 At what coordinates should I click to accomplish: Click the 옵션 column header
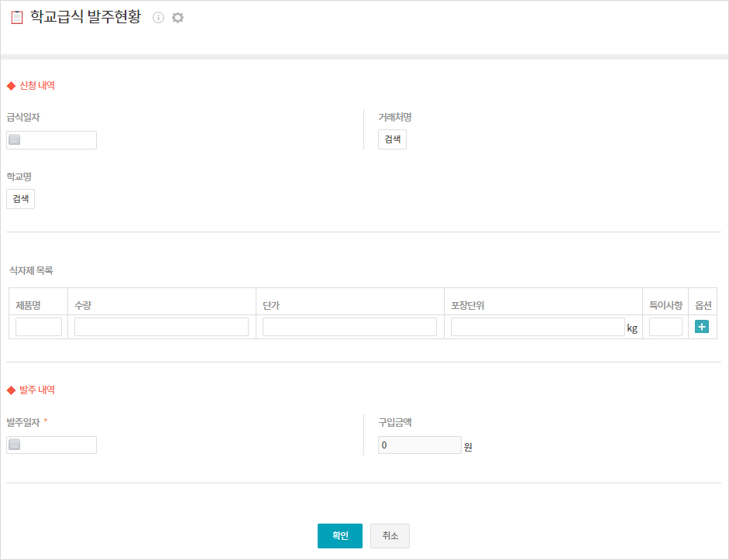703,305
